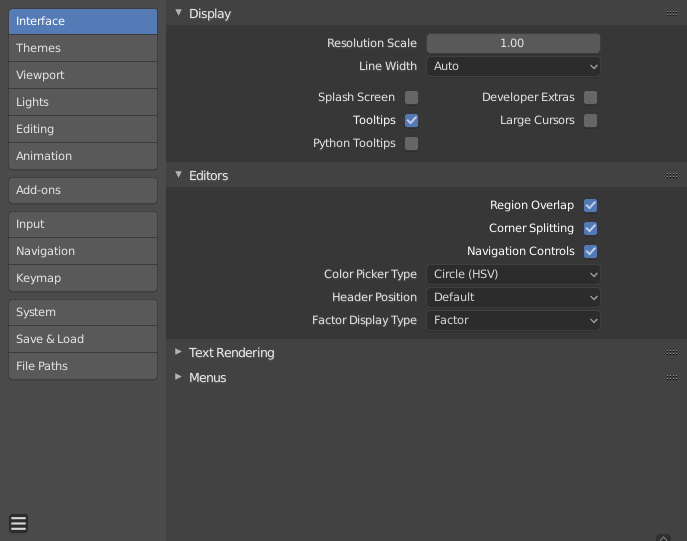687x541 pixels.
Task: Enable Large Cursors checkbox
Action: pyautogui.click(x=590, y=120)
